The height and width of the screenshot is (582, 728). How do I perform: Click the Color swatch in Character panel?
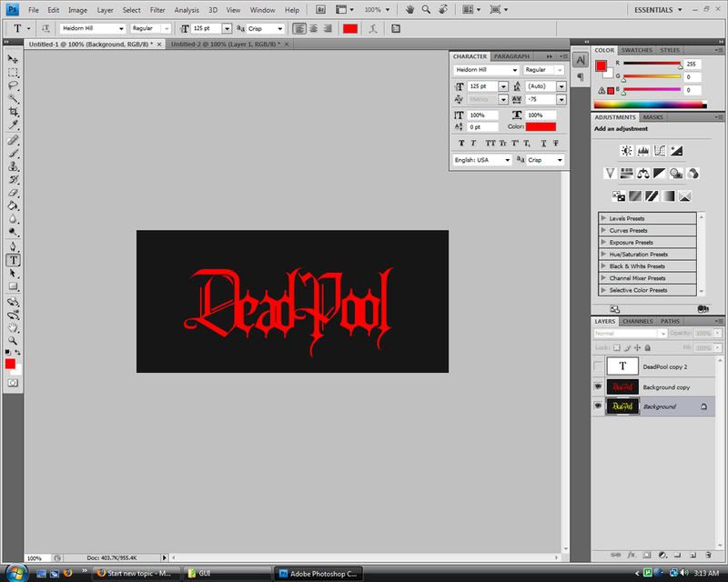(x=541, y=126)
